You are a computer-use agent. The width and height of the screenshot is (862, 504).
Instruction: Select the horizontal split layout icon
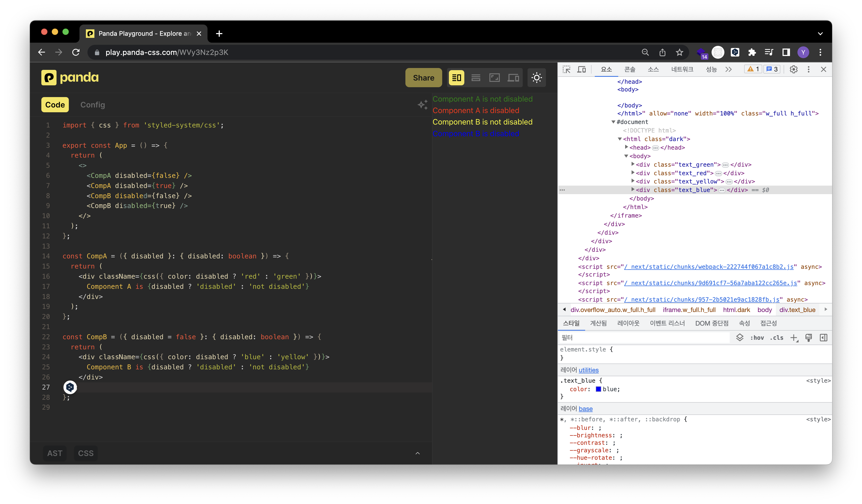(476, 78)
